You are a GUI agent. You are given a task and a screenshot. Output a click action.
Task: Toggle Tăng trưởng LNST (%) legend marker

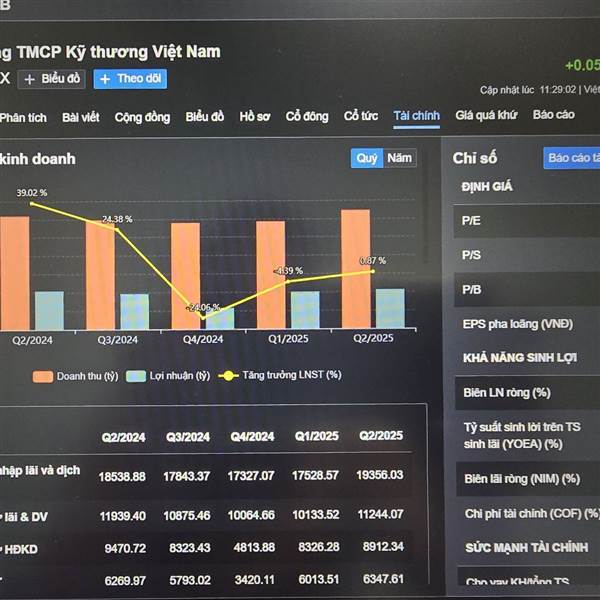click(228, 376)
